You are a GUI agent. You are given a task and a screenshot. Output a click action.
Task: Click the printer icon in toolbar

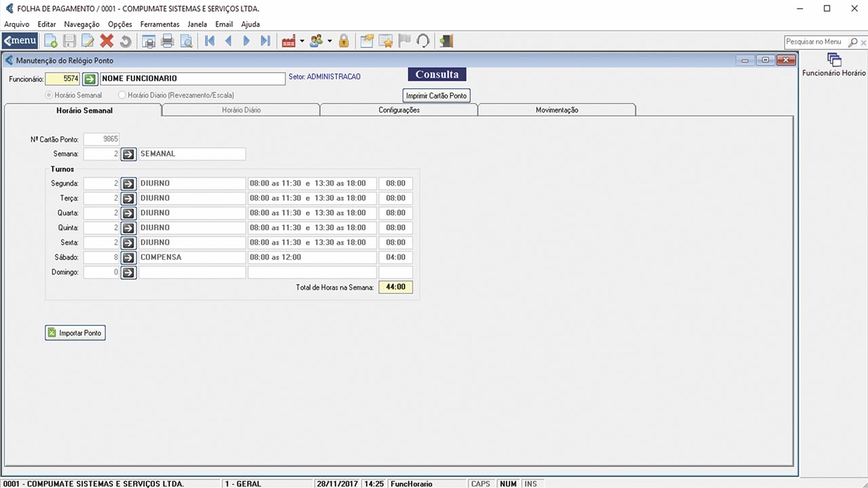[x=167, y=41]
